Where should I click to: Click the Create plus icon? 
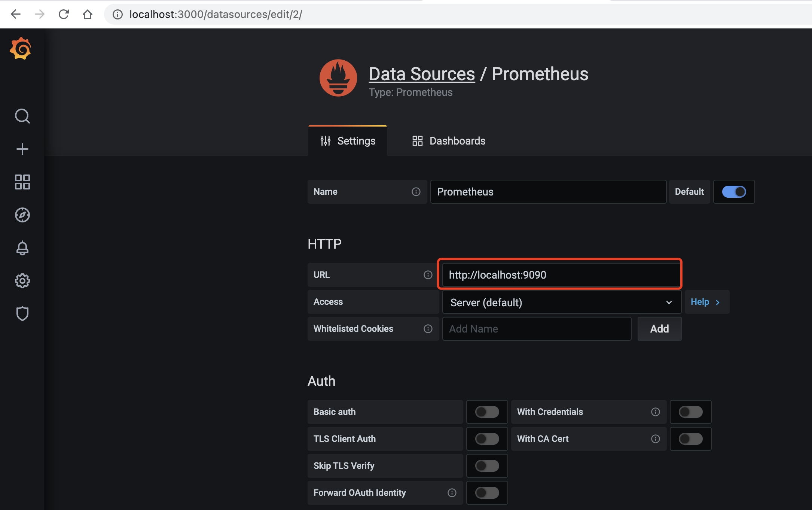point(22,149)
